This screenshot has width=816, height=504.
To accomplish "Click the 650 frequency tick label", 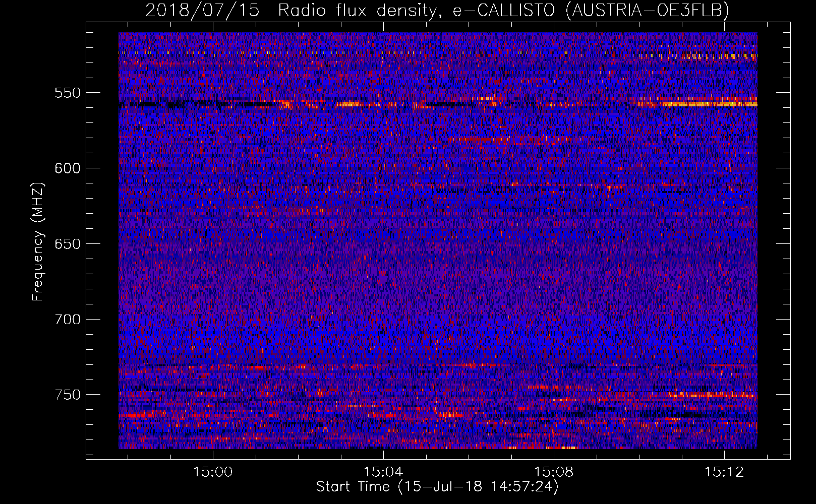I will pos(68,244).
